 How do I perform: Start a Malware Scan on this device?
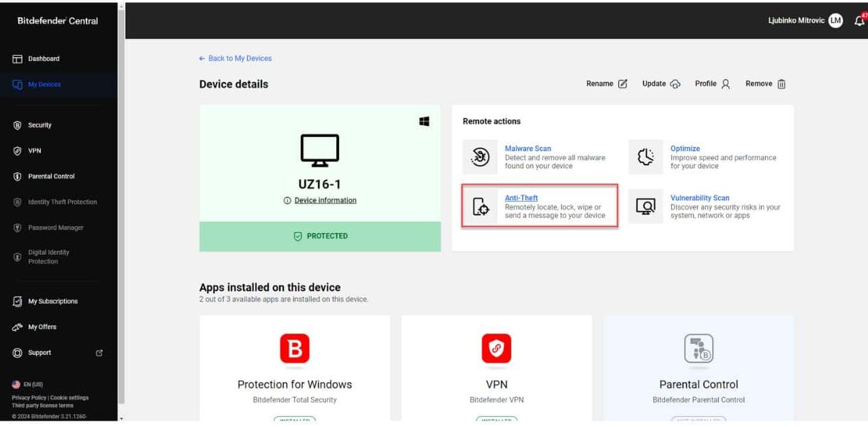click(x=528, y=148)
